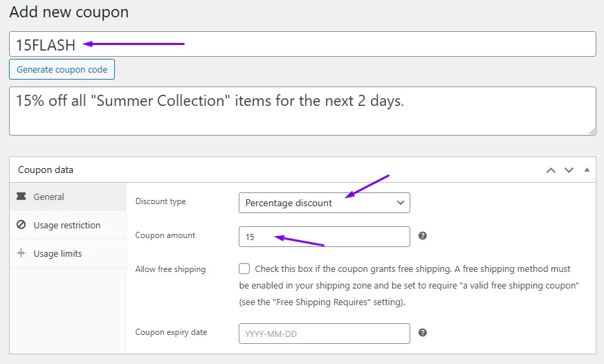Image resolution: width=604 pixels, height=364 pixels.
Task: Open the Usage limits tab
Action: pyautogui.click(x=68, y=253)
